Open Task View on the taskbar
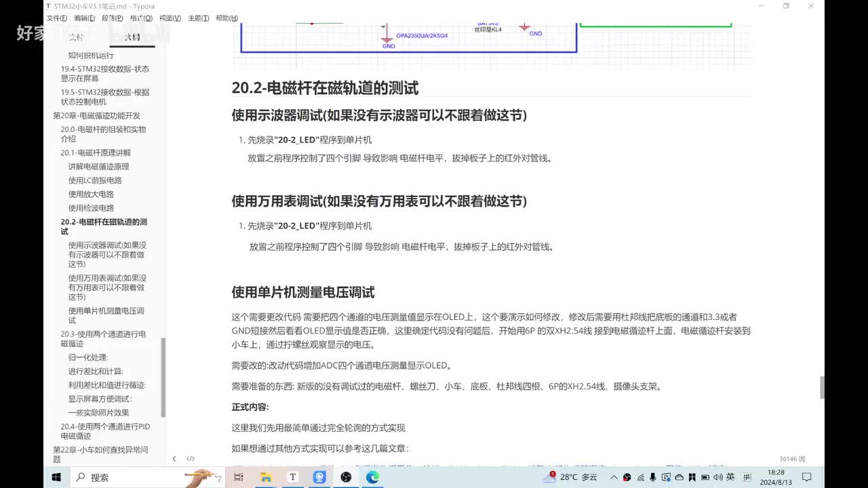The height and width of the screenshot is (488, 868). click(x=239, y=477)
